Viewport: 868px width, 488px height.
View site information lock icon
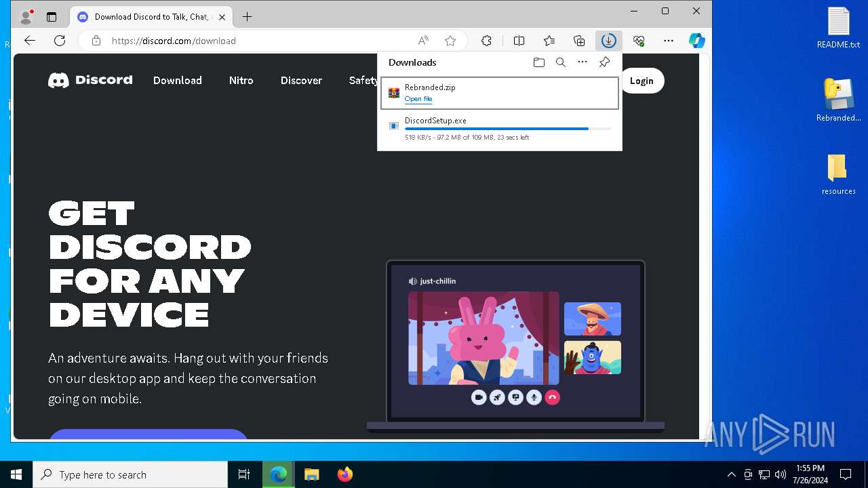click(96, 41)
